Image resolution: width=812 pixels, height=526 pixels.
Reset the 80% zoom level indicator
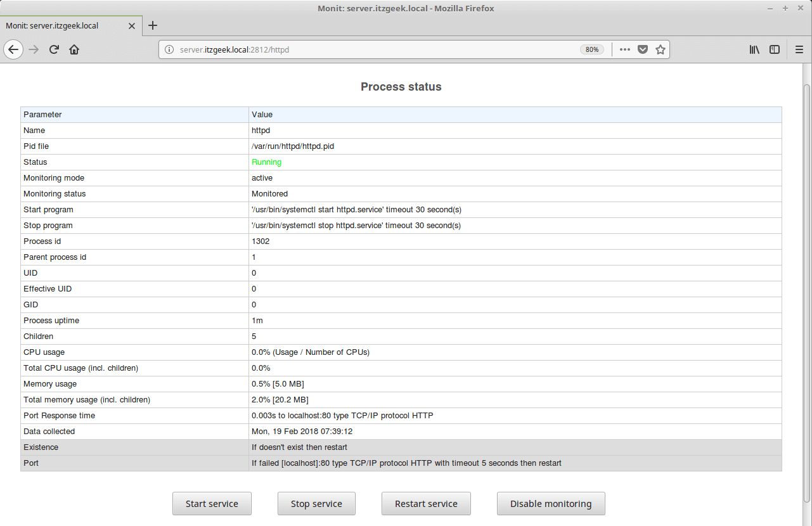[592, 49]
